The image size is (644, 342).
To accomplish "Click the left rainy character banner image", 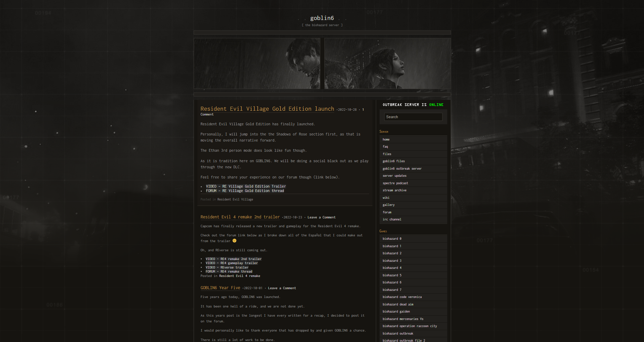I will point(257,63).
